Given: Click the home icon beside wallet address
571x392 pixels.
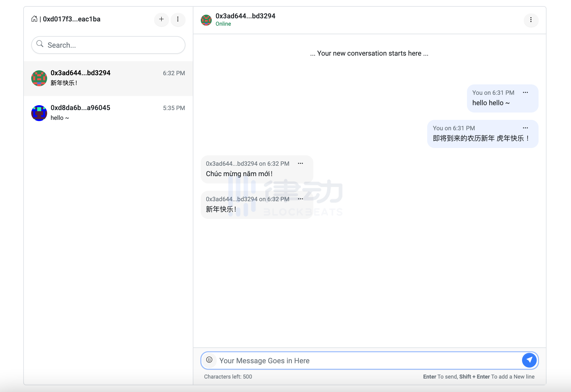Looking at the screenshot, I should tap(34, 19).
